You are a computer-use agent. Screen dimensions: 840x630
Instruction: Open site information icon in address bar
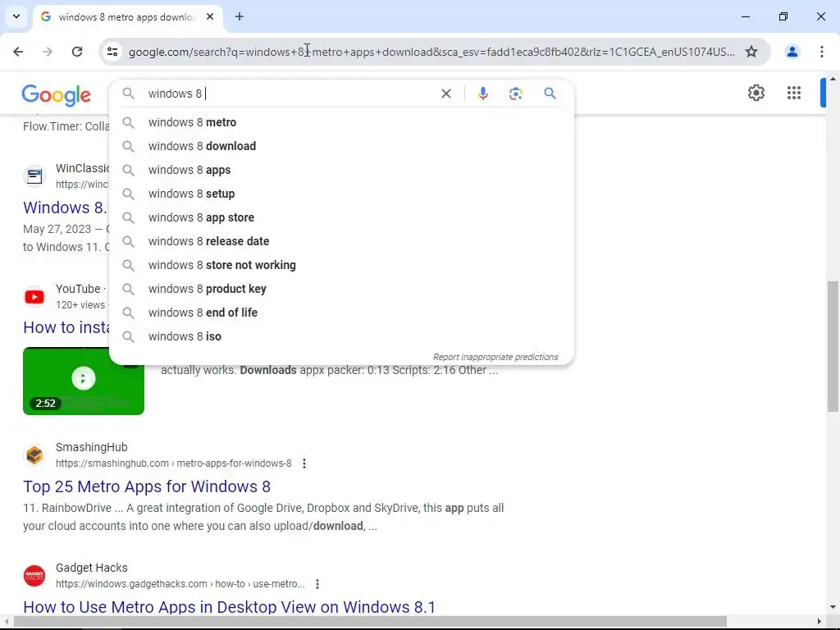(x=112, y=52)
